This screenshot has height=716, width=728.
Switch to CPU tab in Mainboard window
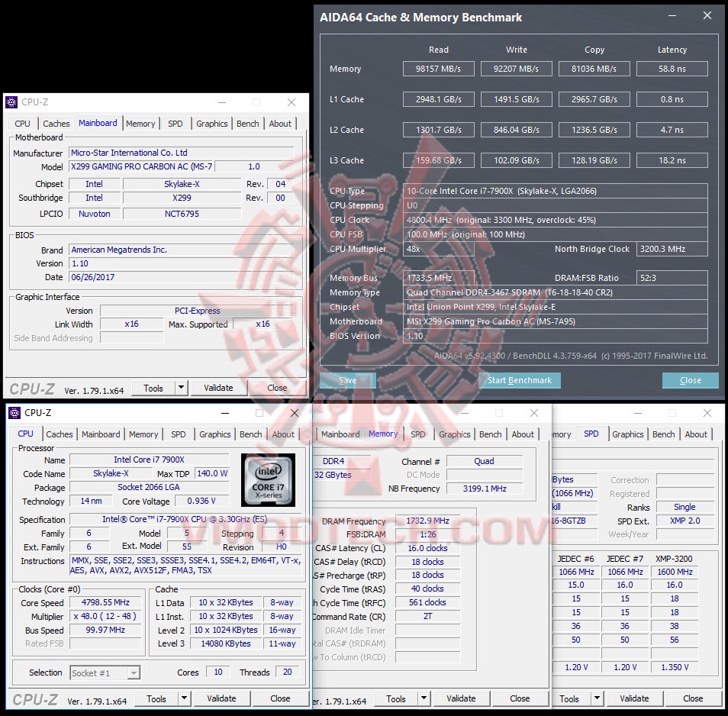tap(22, 124)
